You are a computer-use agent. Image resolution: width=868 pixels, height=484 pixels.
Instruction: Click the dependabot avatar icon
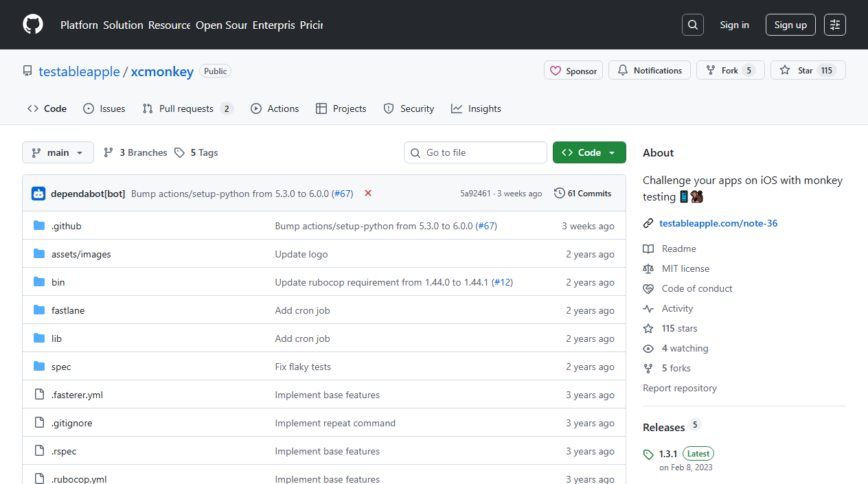coord(38,194)
